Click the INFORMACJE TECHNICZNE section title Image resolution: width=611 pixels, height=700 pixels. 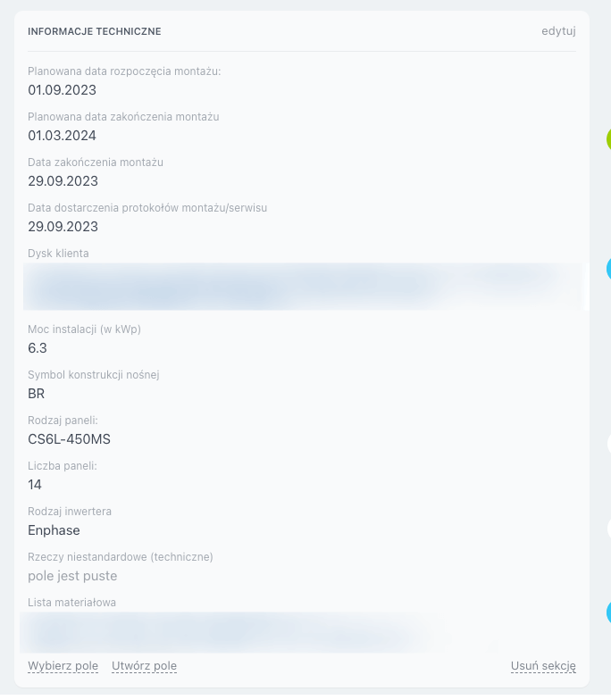[95, 31]
